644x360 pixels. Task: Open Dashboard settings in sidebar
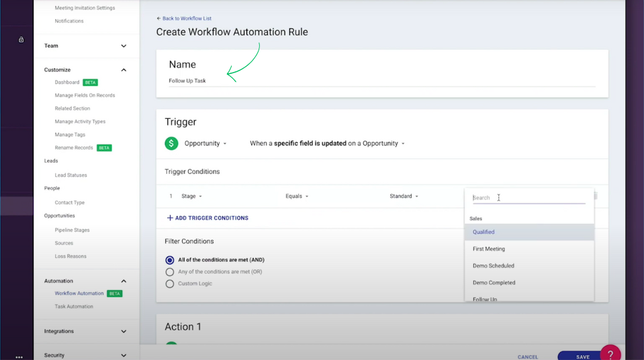67,82
